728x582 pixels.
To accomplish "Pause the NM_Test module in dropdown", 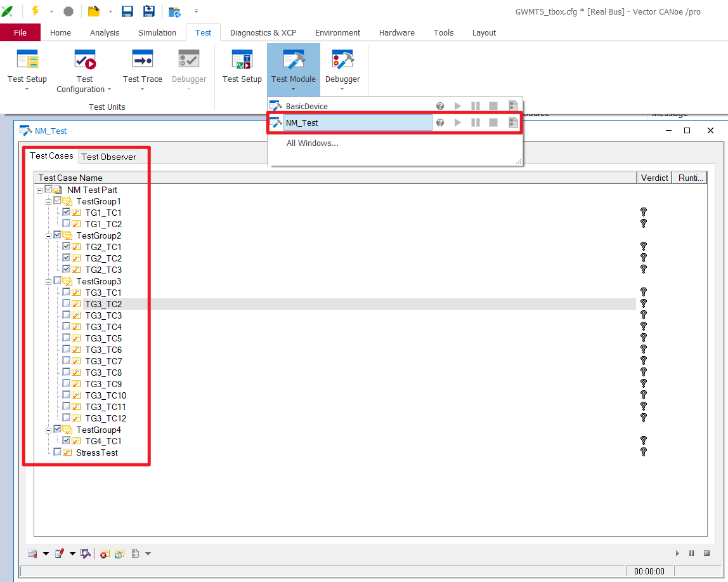I will tap(476, 122).
